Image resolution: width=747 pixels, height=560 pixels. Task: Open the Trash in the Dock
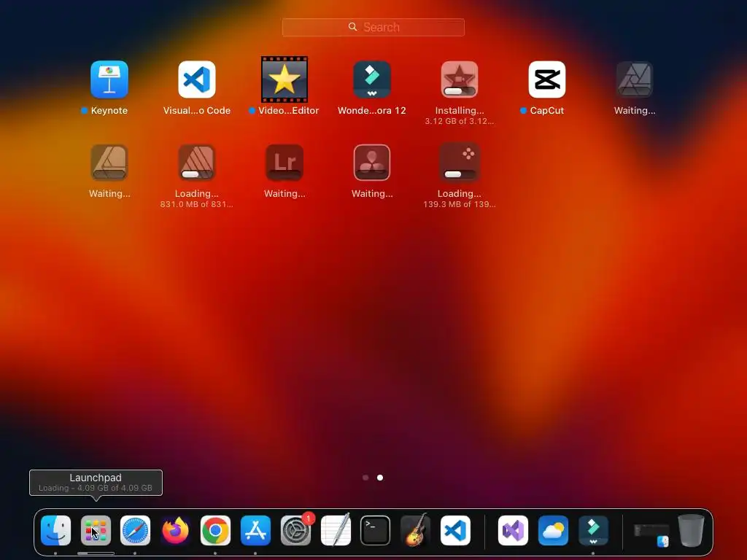[x=691, y=530]
